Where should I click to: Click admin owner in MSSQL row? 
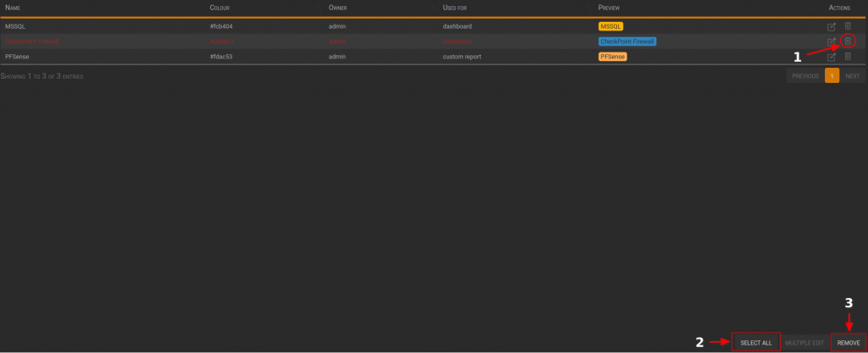point(337,26)
